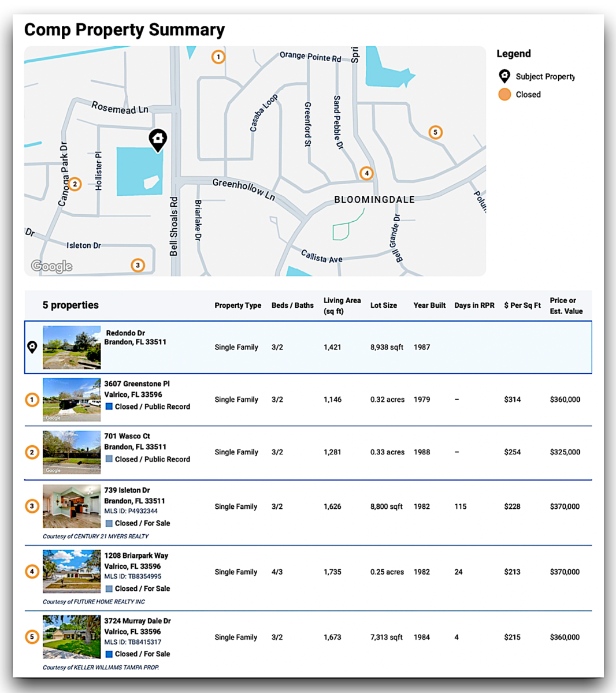
Task: Open the 3724 Murray Dale Dr photo
Action: pyautogui.click(x=72, y=637)
